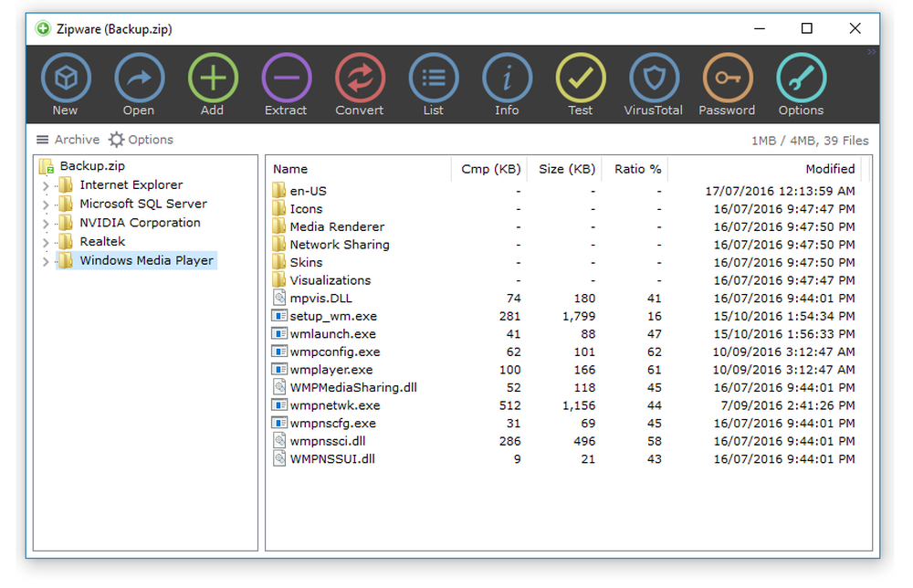Expand the Windows Media Player node

(x=46, y=261)
